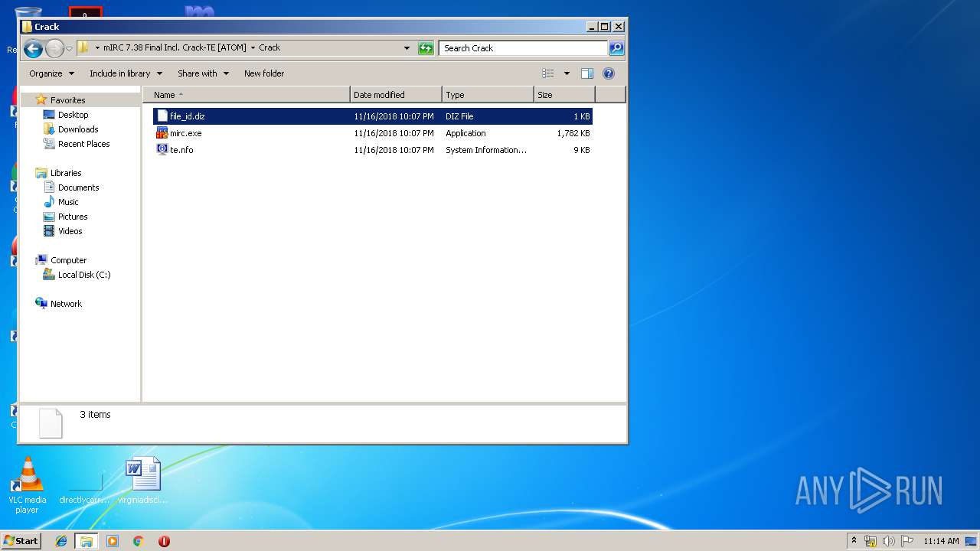Click the network tray icon

[871, 541]
